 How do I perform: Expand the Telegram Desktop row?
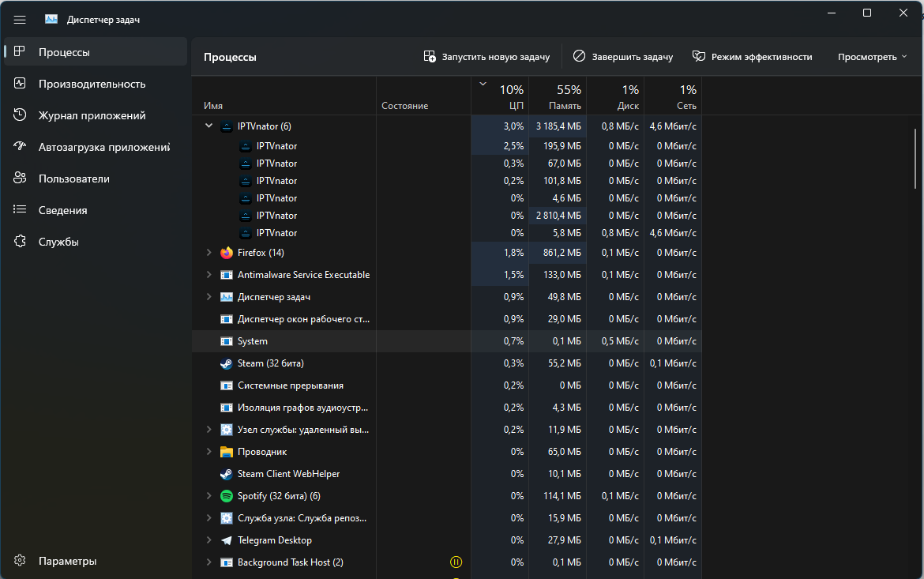click(x=208, y=540)
